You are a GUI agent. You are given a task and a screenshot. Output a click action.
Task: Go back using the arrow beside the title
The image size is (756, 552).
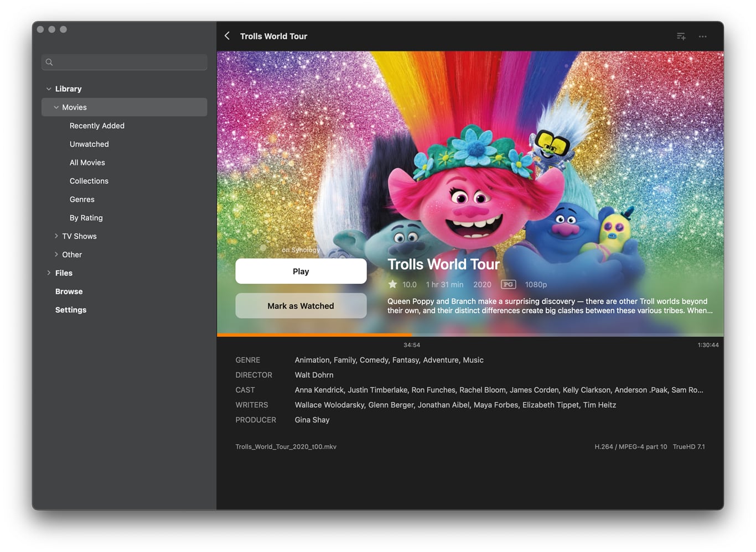[x=227, y=36]
